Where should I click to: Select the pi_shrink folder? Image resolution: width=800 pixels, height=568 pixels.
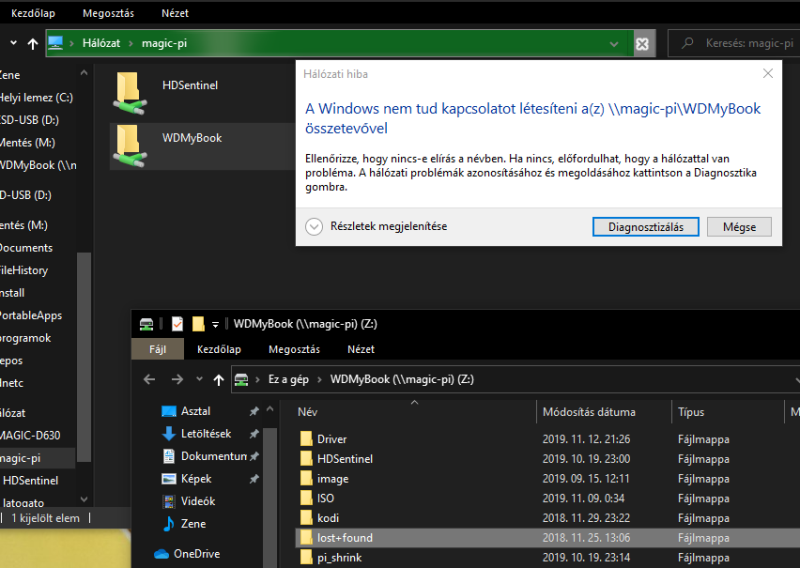[339, 557]
